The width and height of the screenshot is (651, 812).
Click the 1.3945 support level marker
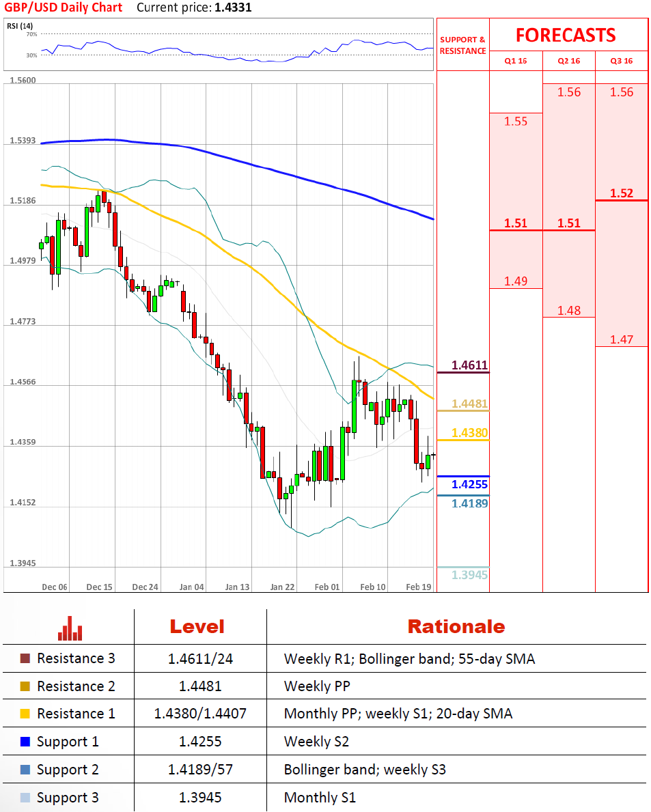[469, 575]
